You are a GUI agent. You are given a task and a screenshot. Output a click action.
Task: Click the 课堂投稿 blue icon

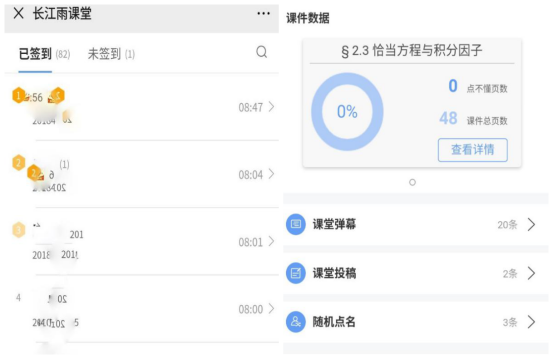tap(296, 273)
